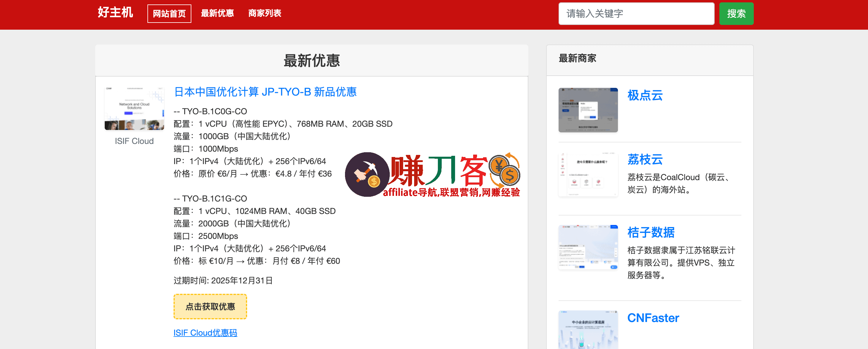
Task: Open the 极点云 merchant thumbnail
Action: [x=588, y=110]
